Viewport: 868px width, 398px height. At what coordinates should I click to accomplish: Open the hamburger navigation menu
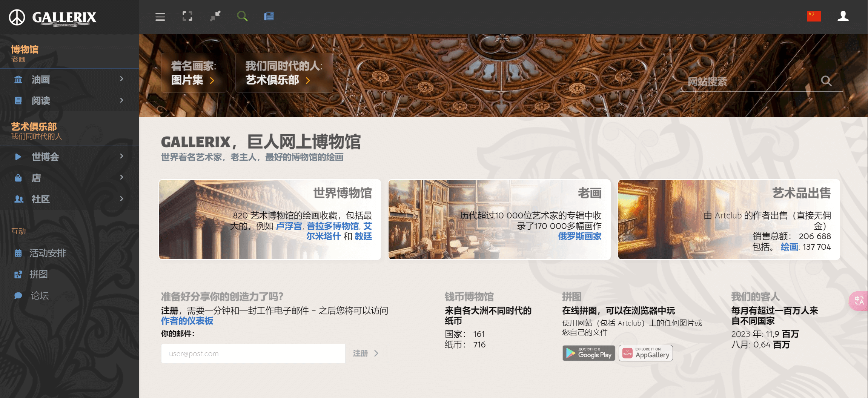point(160,17)
